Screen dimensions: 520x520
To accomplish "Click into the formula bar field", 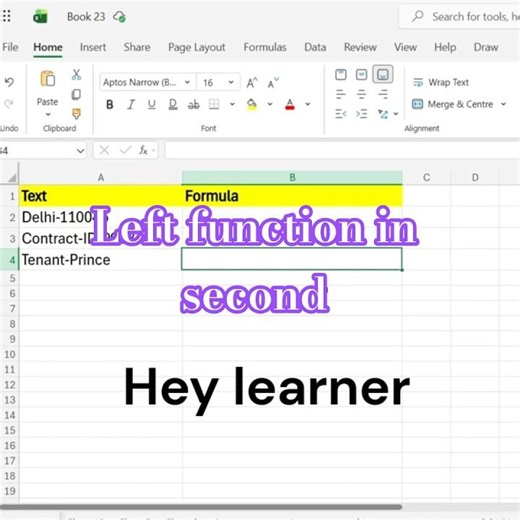I will click(342, 150).
